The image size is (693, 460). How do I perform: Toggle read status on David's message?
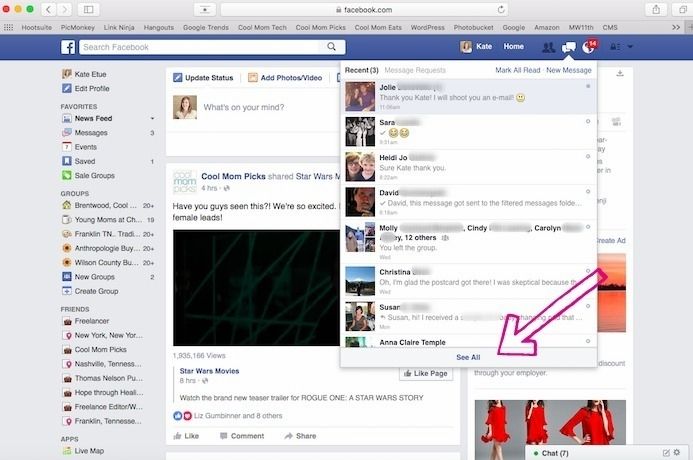point(588,191)
